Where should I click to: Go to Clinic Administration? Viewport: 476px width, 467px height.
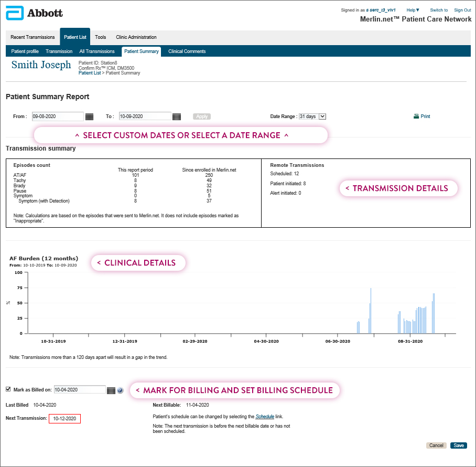[135, 37]
